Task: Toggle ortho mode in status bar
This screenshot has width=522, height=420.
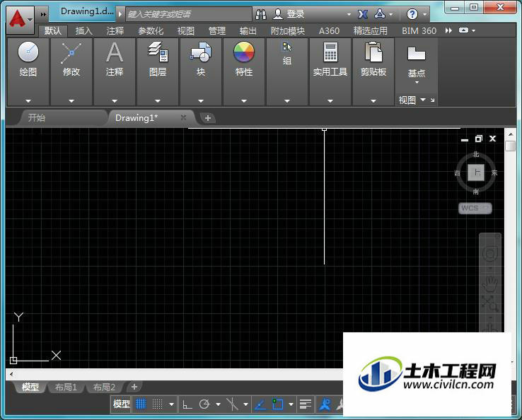Action: pyautogui.click(x=187, y=404)
